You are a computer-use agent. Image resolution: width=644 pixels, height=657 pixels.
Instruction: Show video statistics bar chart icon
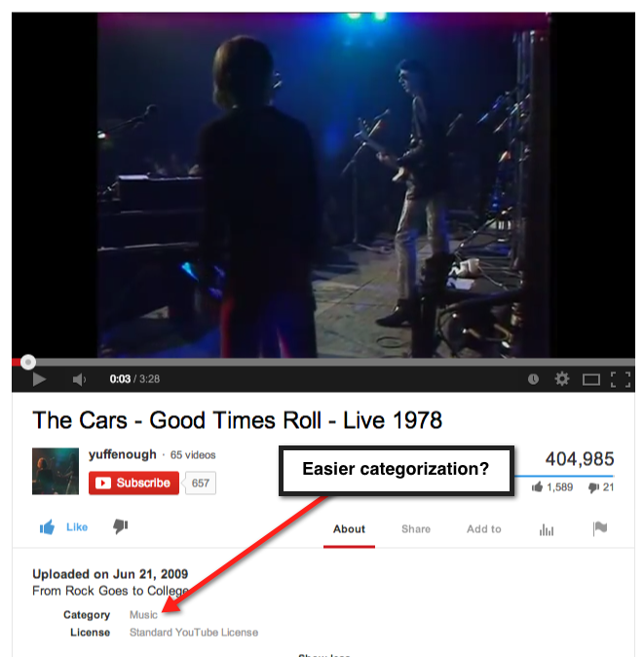pos(547,529)
